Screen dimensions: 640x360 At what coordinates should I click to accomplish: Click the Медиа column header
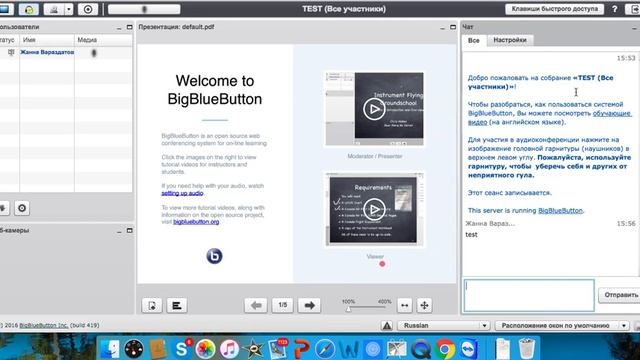[x=103, y=40]
